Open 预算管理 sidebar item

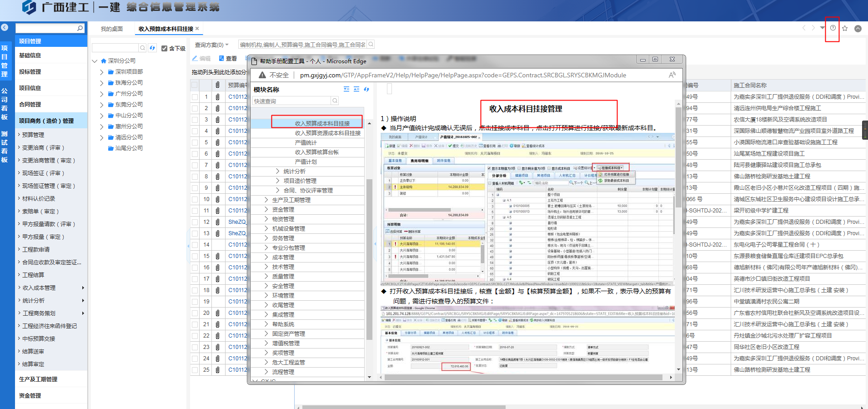(33, 135)
